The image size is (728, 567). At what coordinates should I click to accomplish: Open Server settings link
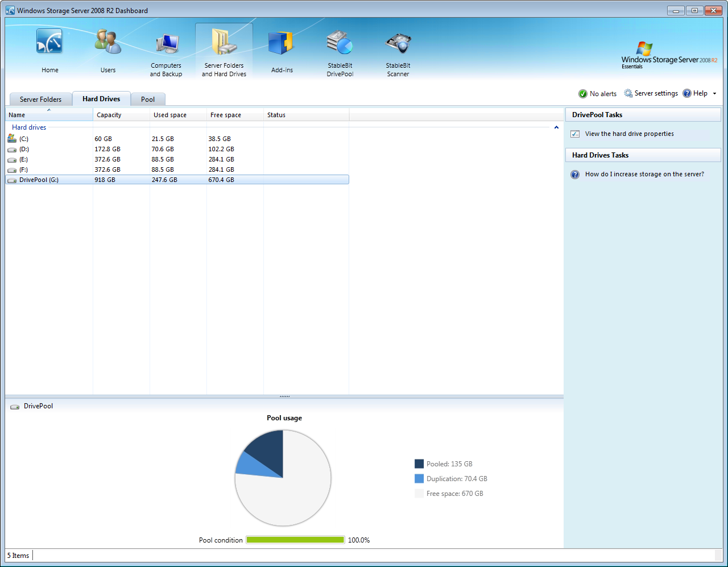[656, 93]
